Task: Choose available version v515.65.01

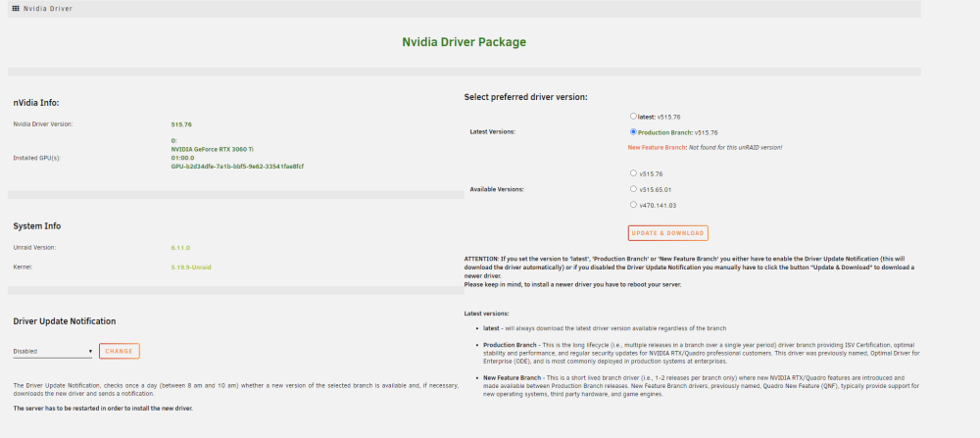Action: 633,189
